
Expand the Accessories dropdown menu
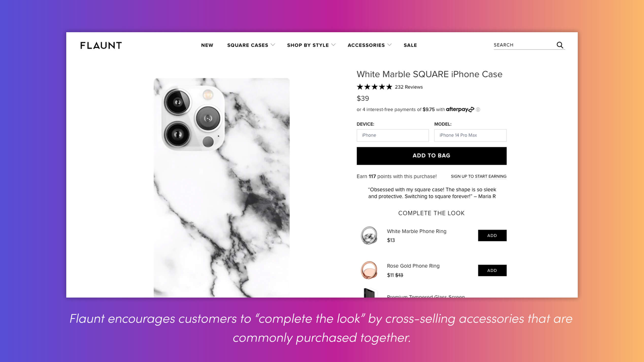[369, 45]
